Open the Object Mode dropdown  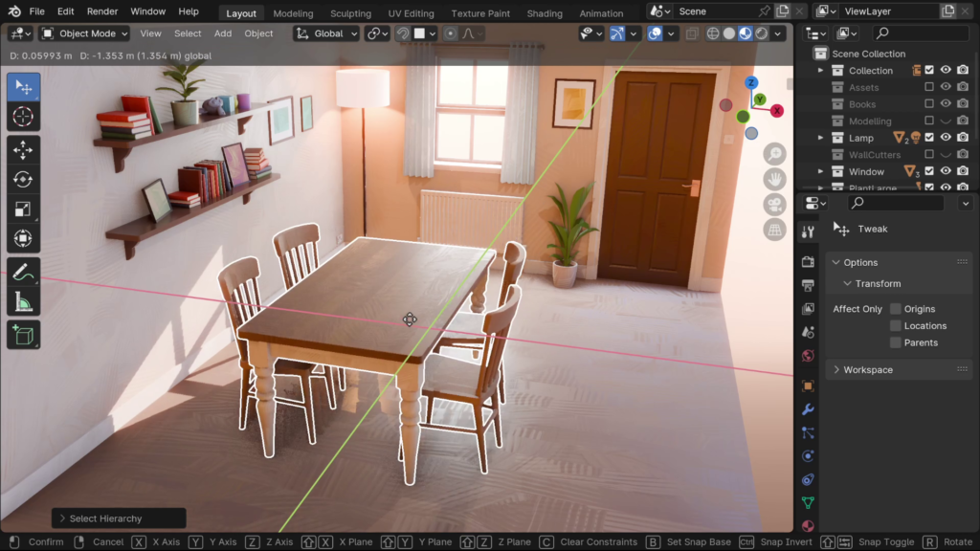(x=84, y=33)
